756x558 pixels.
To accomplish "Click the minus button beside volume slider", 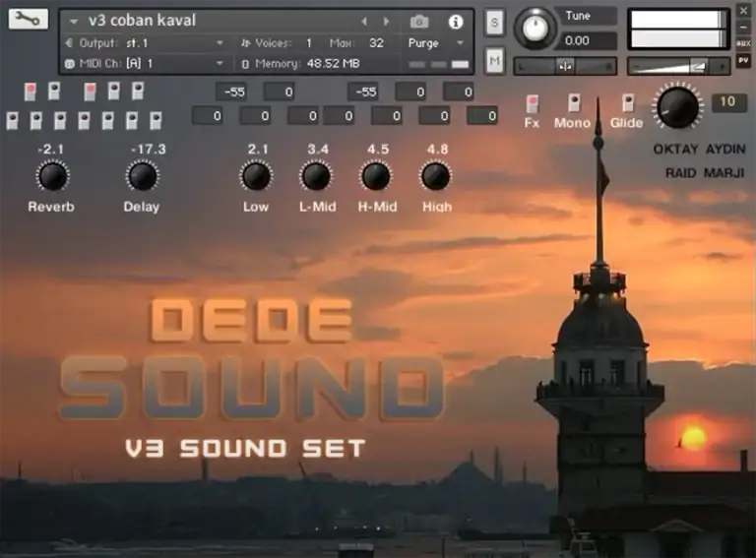I will pyautogui.click(x=636, y=67).
